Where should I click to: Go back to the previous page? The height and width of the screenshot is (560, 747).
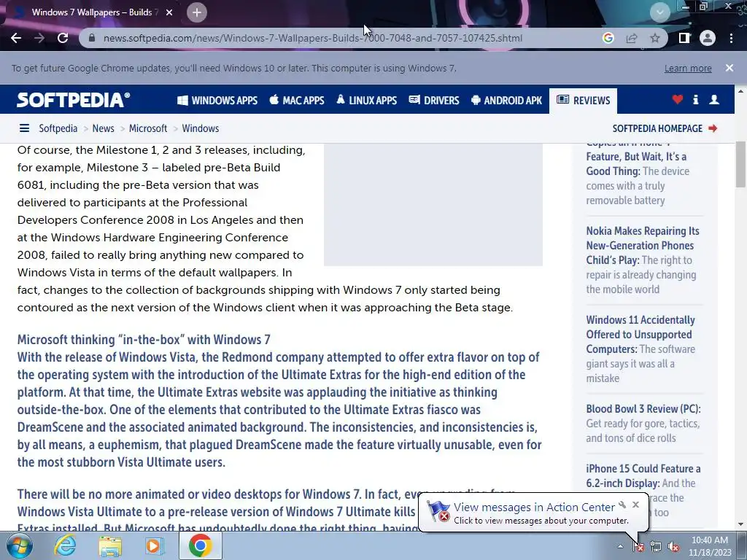[x=16, y=38]
